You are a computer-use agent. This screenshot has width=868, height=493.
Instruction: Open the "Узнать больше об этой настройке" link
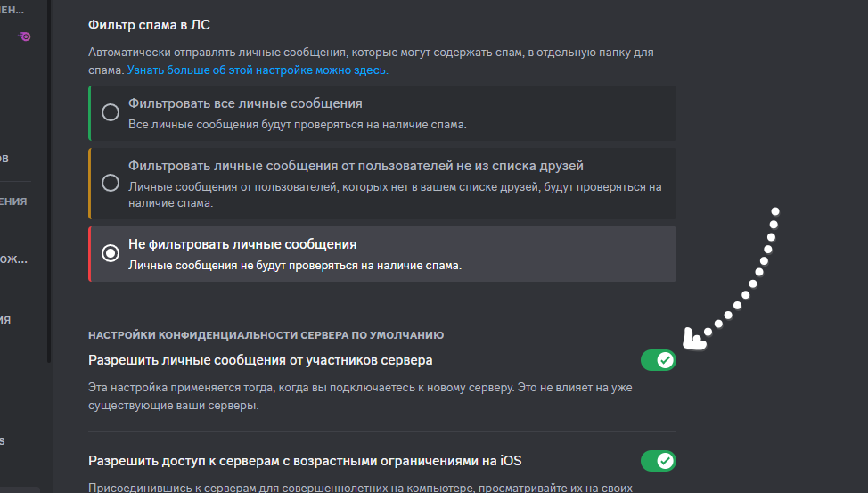tap(258, 70)
